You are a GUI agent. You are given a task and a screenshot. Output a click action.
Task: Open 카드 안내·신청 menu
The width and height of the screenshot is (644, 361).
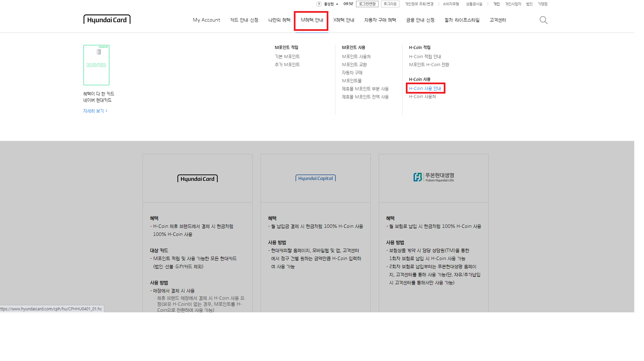[x=244, y=20]
